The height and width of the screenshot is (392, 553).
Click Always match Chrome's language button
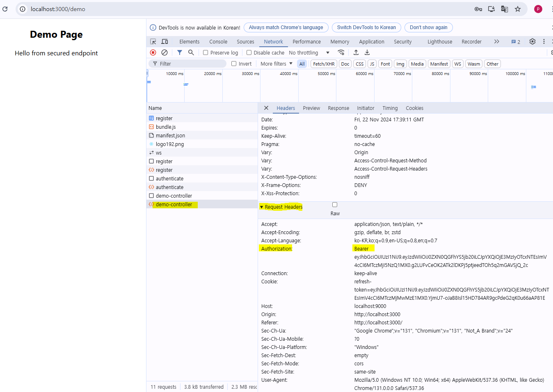tap(286, 27)
